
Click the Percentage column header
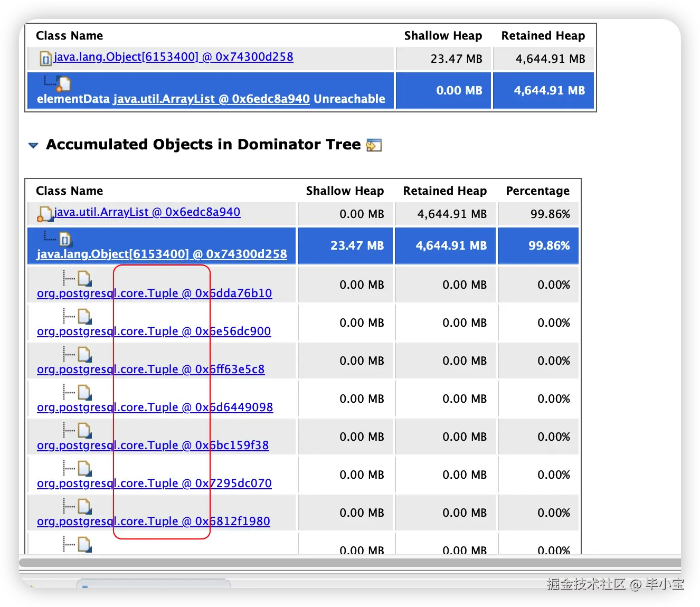[x=538, y=191]
